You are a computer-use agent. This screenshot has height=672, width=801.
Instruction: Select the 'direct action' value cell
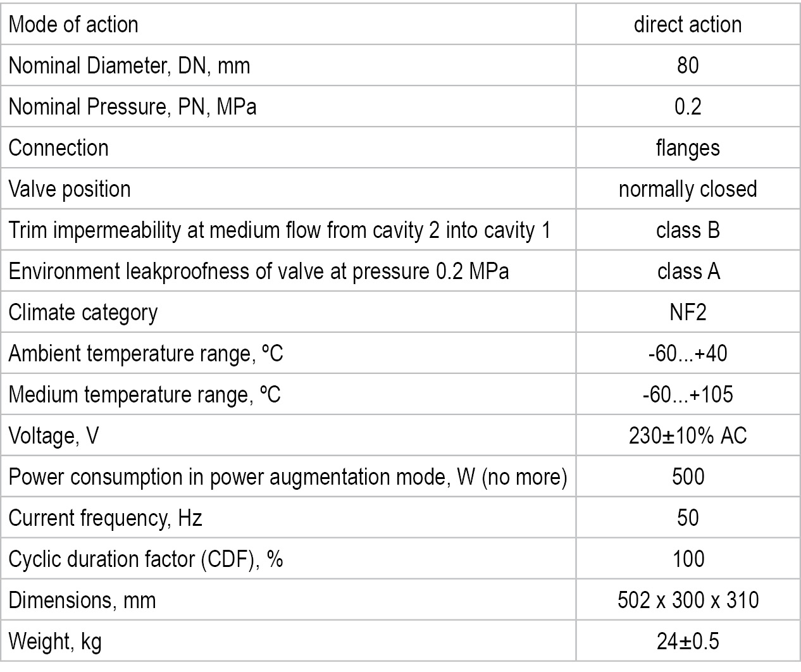pyautogui.click(x=688, y=25)
